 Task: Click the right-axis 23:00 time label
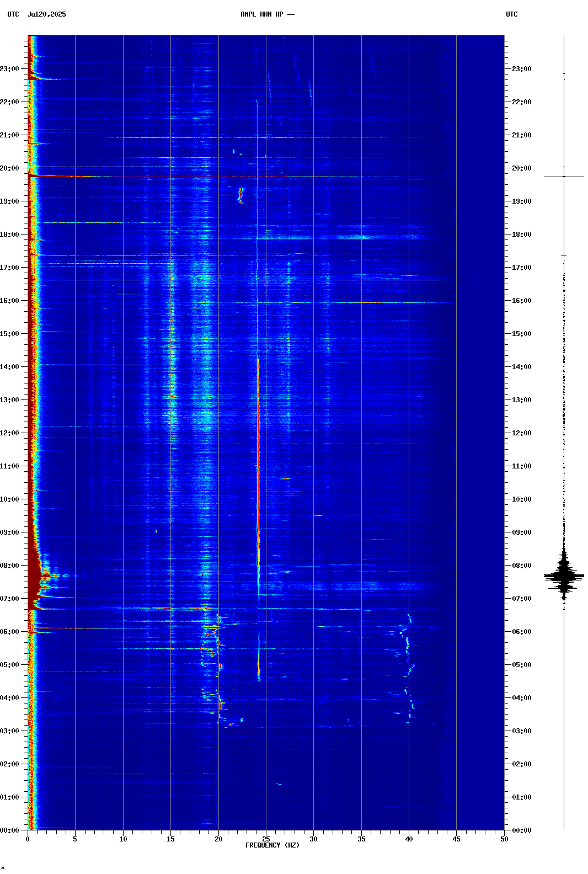(522, 69)
